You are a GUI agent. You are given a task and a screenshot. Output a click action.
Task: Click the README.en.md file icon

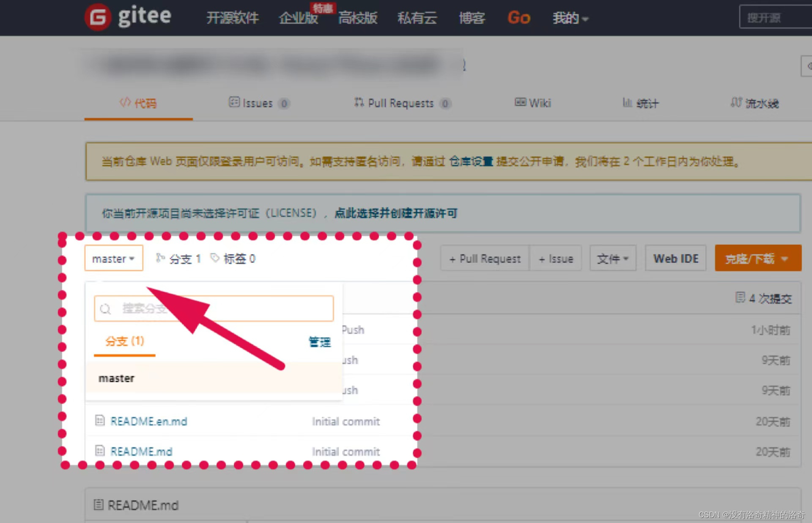(x=100, y=421)
